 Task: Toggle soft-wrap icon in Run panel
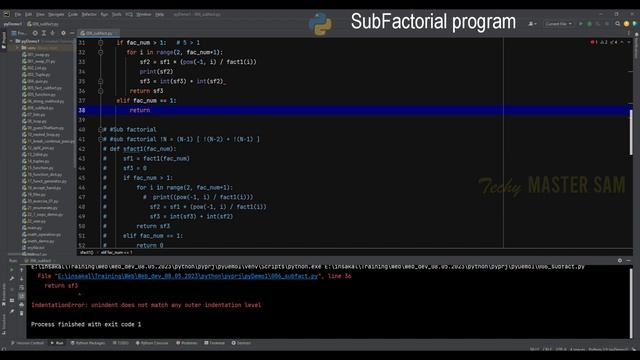point(21,288)
